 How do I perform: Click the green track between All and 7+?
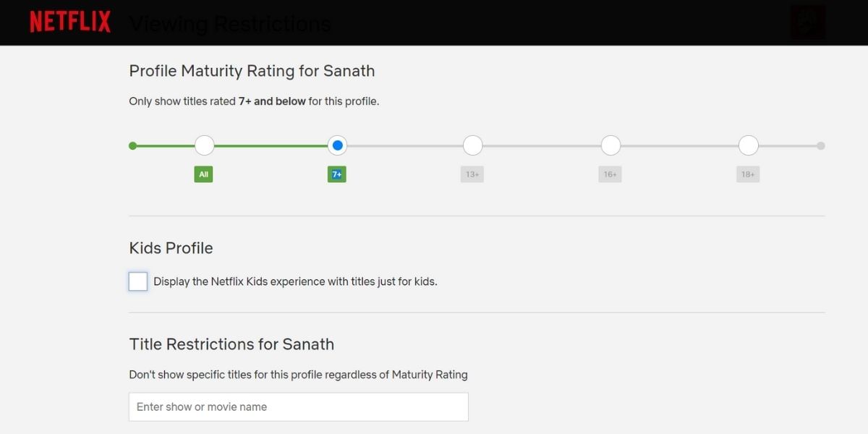pos(270,145)
